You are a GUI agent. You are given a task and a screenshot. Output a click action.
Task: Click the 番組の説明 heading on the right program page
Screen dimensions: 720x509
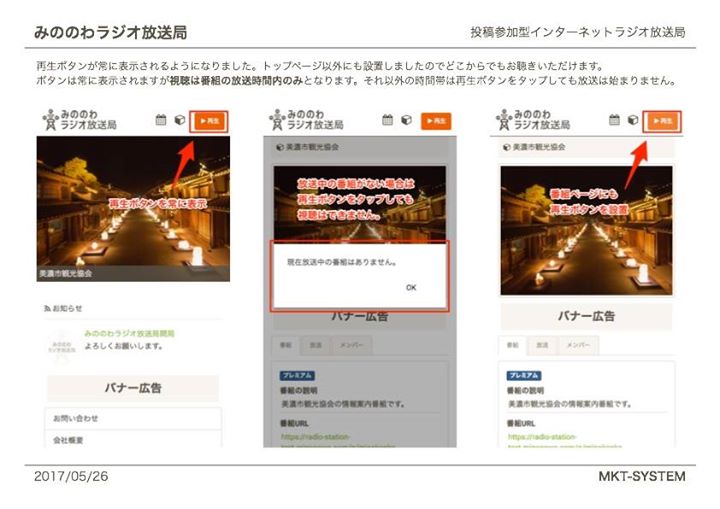[x=525, y=390]
